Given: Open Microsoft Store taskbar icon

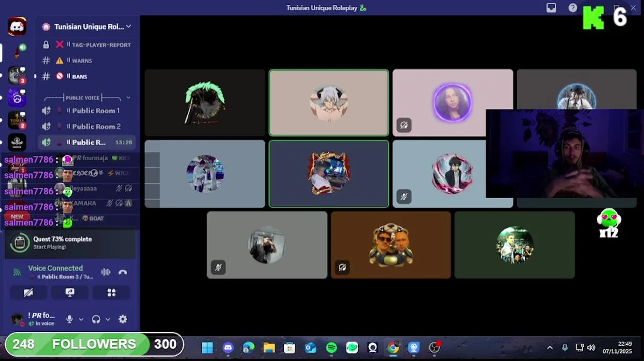Looking at the screenshot, I should point(290,347).
